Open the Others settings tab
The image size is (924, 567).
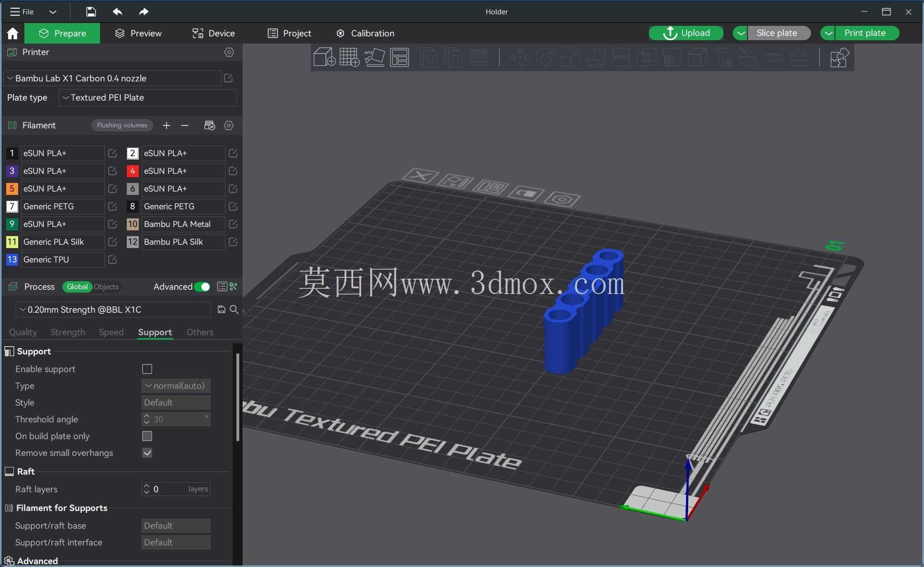[200, 332]
